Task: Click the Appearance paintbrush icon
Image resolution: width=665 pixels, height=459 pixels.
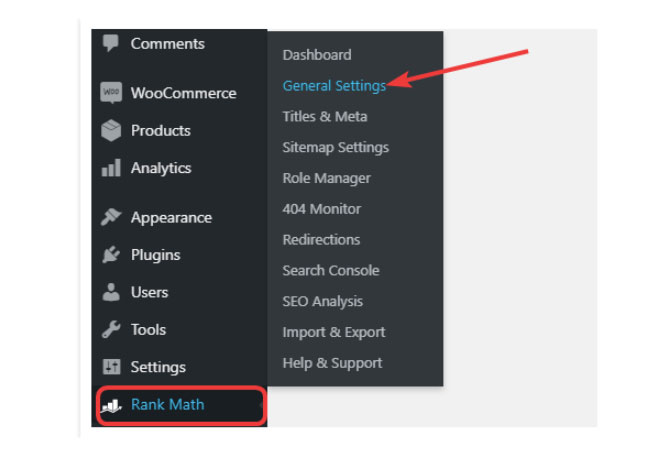Action: pos(111,217)
